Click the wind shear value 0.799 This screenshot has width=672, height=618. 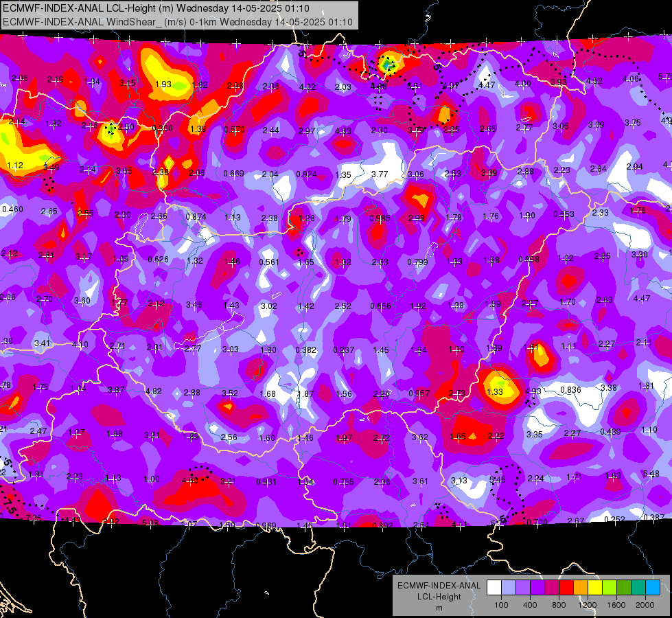coord(417,262)
